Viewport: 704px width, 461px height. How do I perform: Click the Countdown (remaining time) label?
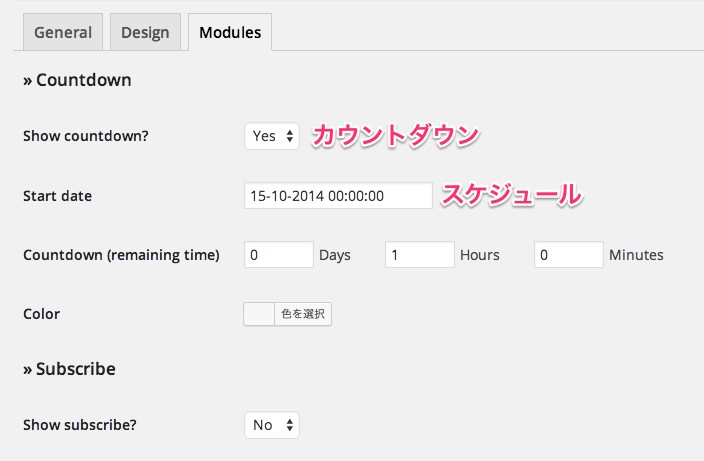(121, 255)
